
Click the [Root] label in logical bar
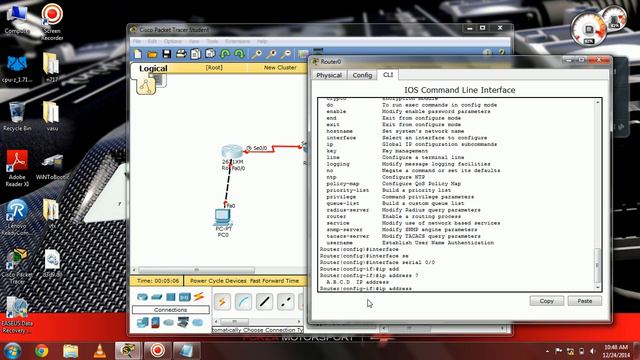point(214,67)
